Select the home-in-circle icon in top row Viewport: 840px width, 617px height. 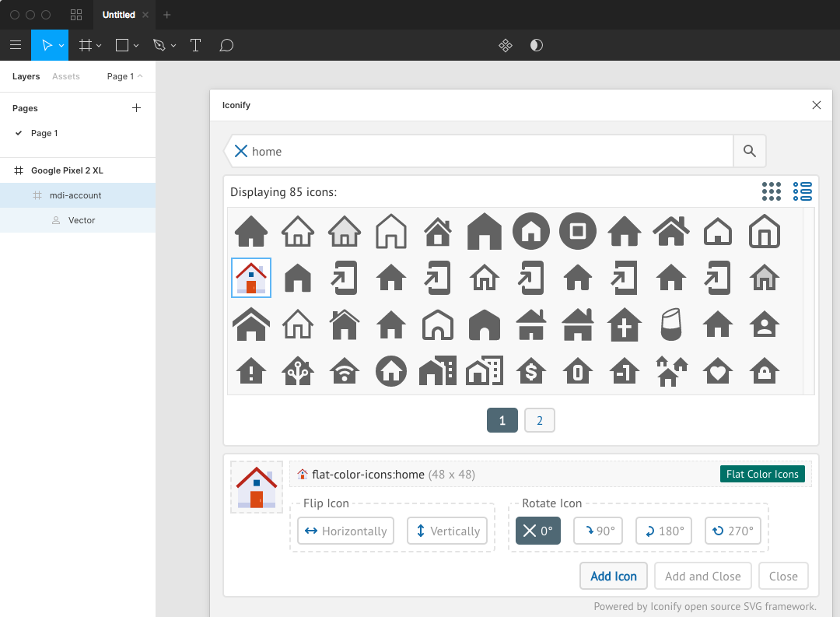[531, 231]
